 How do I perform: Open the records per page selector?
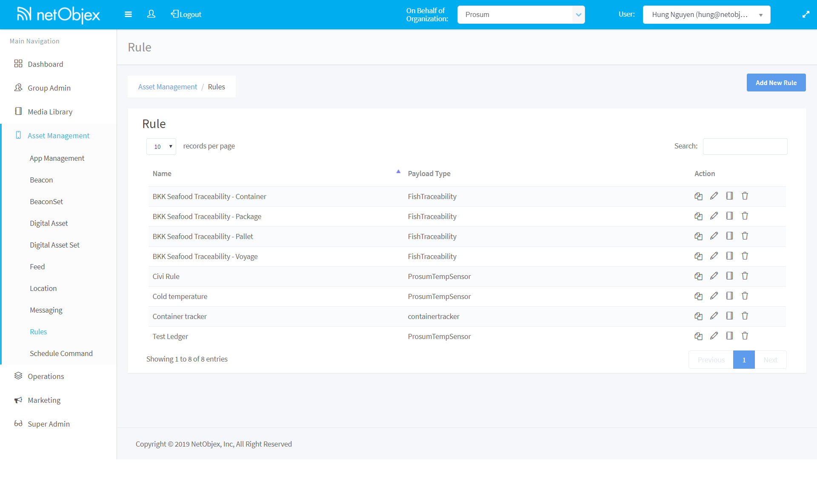tap(161, 147)
